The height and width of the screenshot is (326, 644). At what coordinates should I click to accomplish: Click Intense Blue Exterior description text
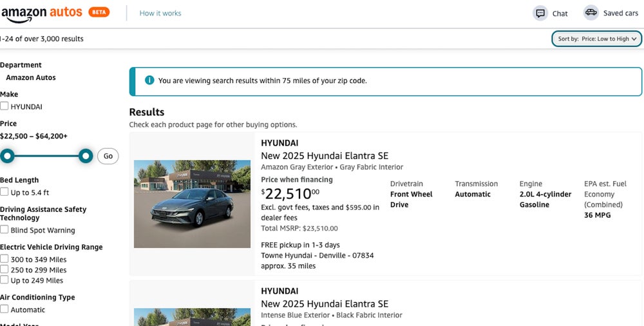click(332, 315)
